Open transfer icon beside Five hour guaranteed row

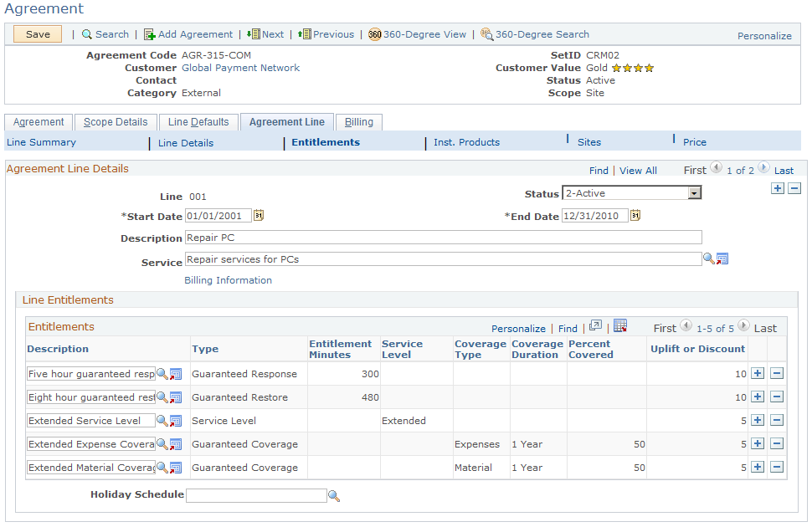pyautogui.click(x=176, y=374)
